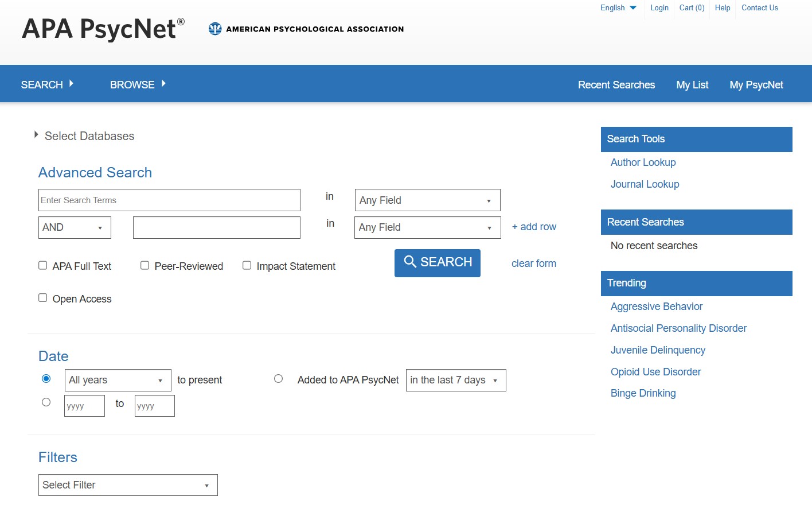
Task: Click the second-row search terms field
Action: tap(217, 227)
